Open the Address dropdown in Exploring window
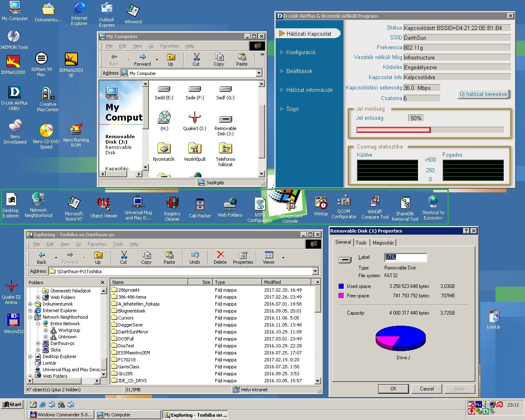The width and height of the screenshot is (525, 420). pyautogui.click(x=315, y=271)
